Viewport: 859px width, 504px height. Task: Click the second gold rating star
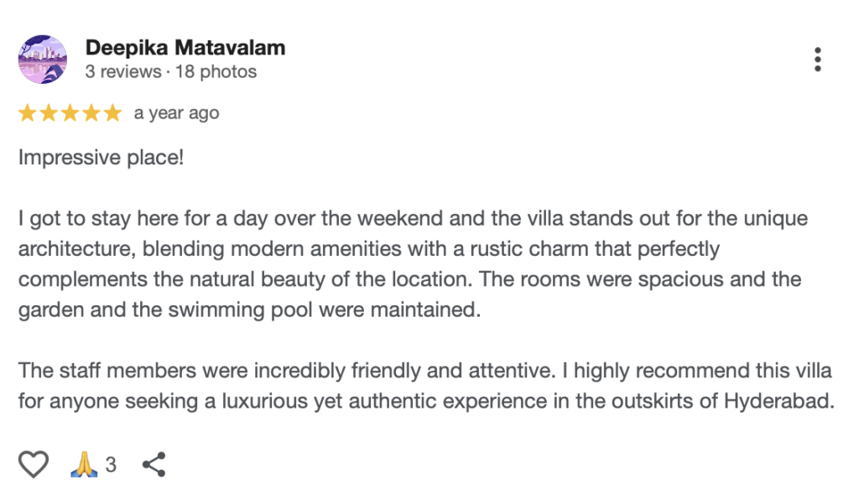[49, 113]
